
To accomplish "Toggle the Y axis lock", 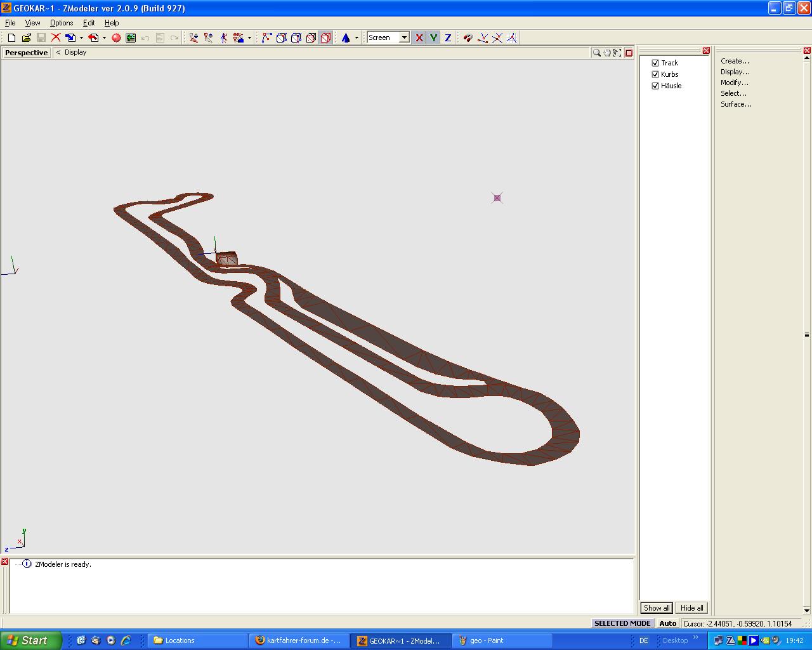I will (433, 38).
